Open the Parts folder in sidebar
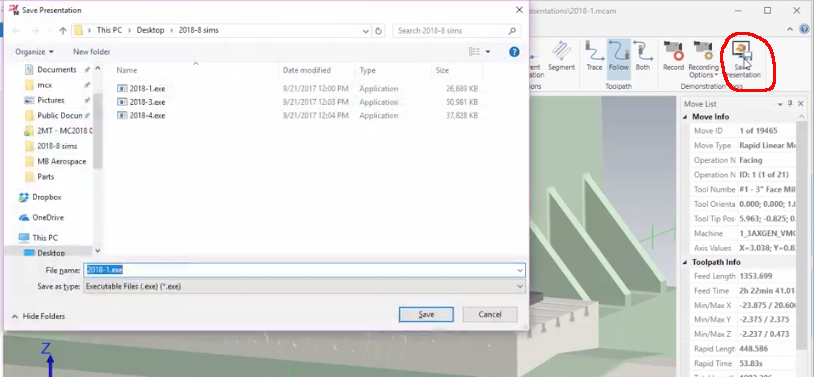The height and width of the screenshot is (377, 817). pyautogui.click(x=46, y=177)
